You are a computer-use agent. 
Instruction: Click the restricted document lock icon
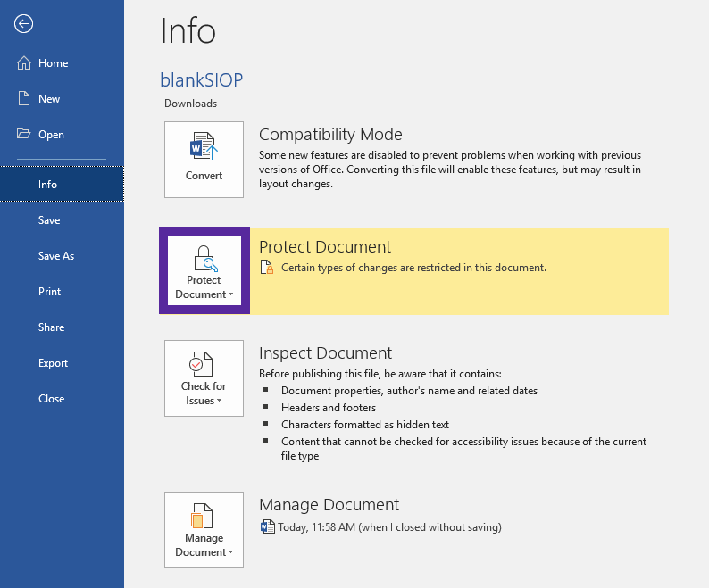(267, 267)
